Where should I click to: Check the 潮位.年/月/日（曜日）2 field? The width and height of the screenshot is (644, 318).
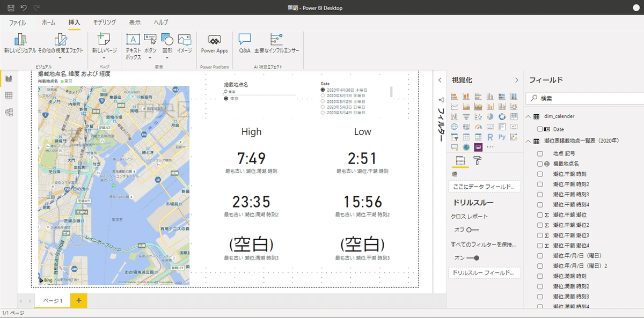pyautogui.click(x=540, y=265)
